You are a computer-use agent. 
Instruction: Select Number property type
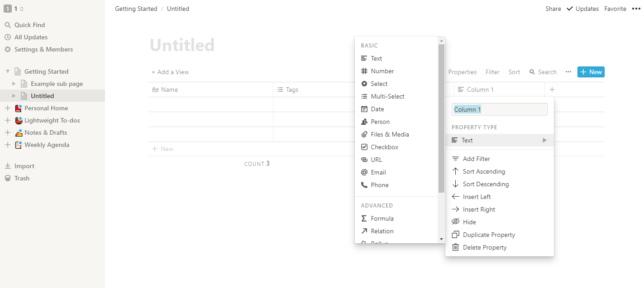tap(396, 71)
